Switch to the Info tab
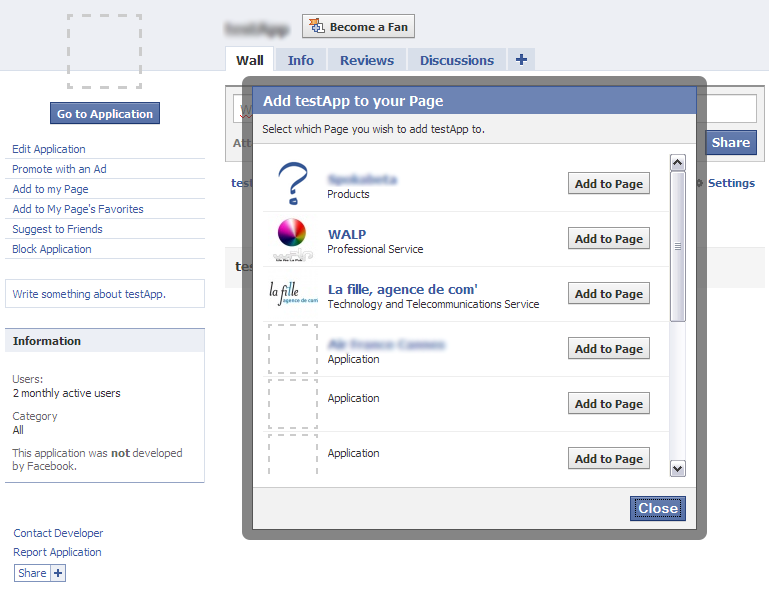 click(301, 60)
